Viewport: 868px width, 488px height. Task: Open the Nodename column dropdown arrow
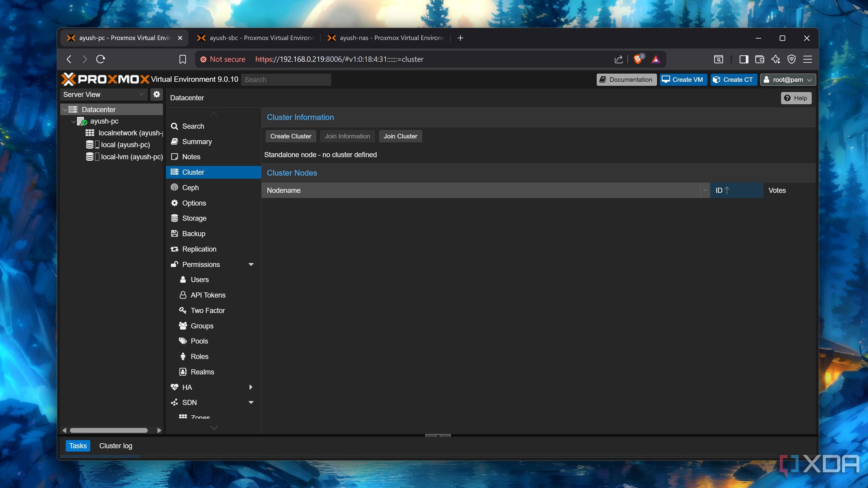705,190
